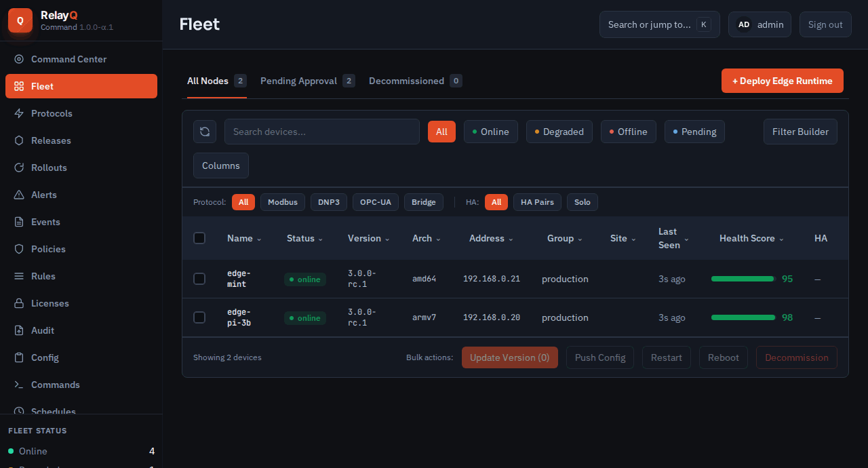
Task: Open Protocols via its lightning icon
Action: [x=19, y=113]
